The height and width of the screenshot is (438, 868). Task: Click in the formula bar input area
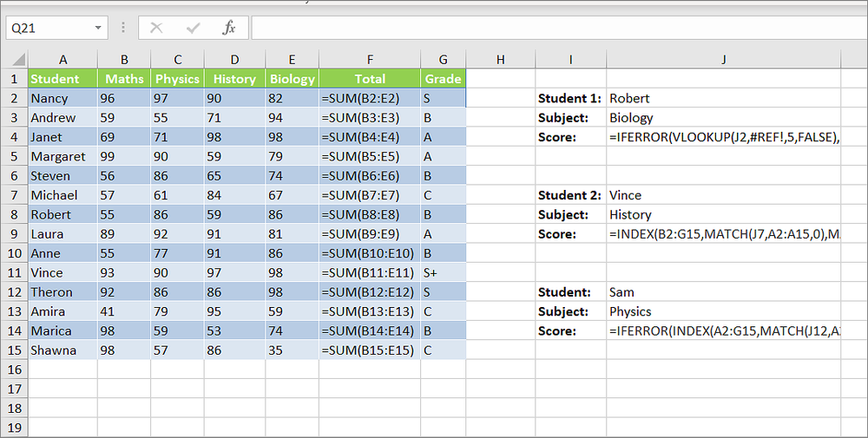coord(559,28)
